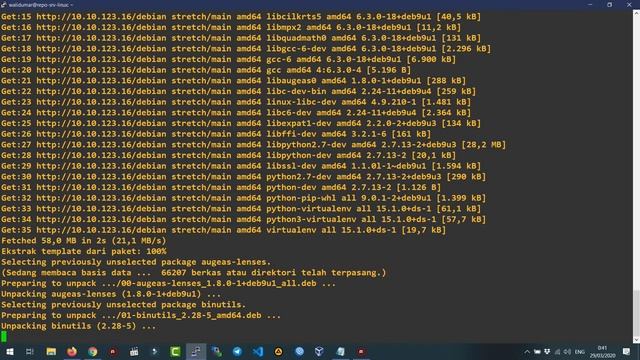Screen dimensions: 640x360
Task: Click the Get:29 libssl-dev line
Action: [x=241, y=166]
